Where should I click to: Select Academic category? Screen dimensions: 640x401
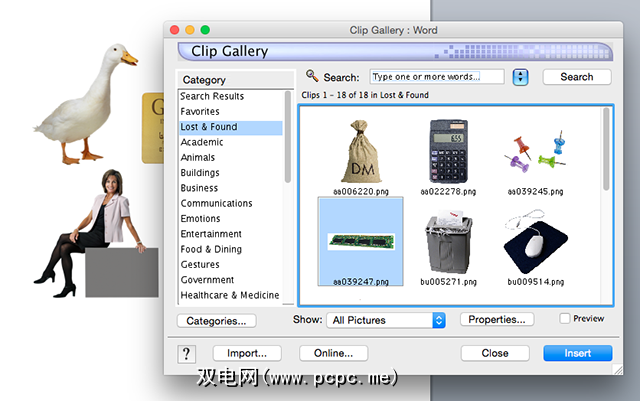click(231, 142)
